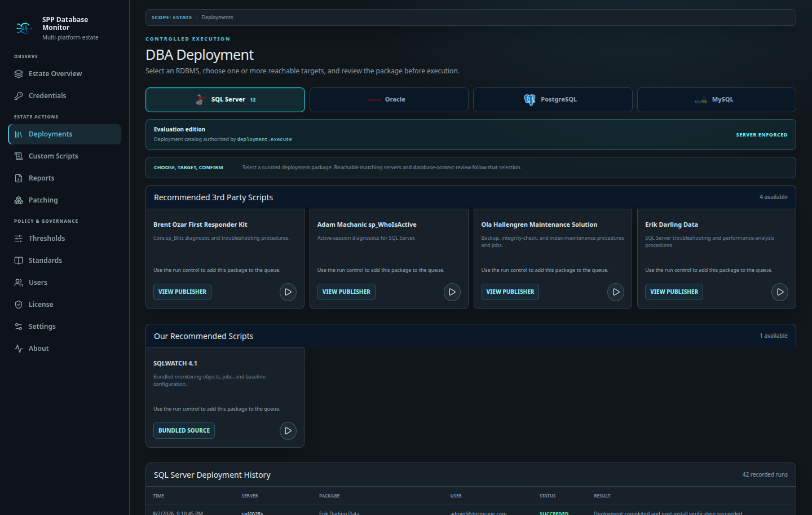This screenshot has width=812, height=515.
Task: Click deployment.execute permission text
Action: click(264, 139)
